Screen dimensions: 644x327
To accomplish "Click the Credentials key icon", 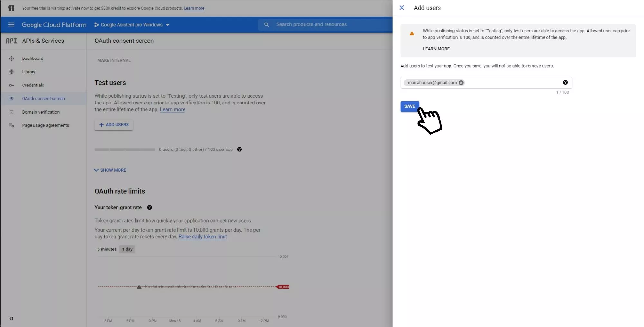I will coord(11,85).
